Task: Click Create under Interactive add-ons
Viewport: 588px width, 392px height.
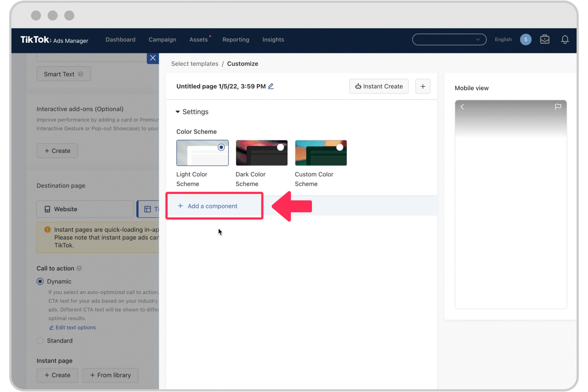Action: click(x=57, y=151)
